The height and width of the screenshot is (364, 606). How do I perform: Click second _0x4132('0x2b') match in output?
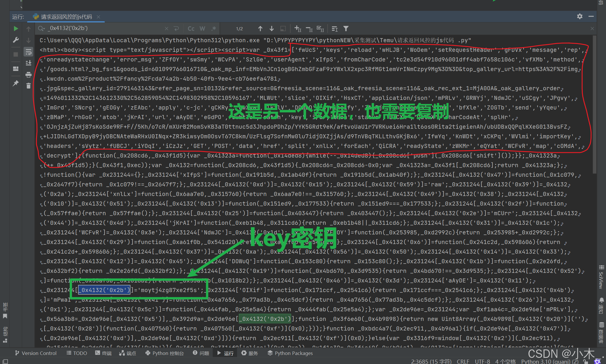(x=265, y=319)
